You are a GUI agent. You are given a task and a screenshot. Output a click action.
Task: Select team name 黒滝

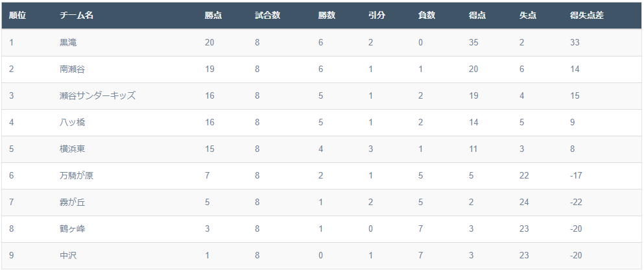pos(68,42)
